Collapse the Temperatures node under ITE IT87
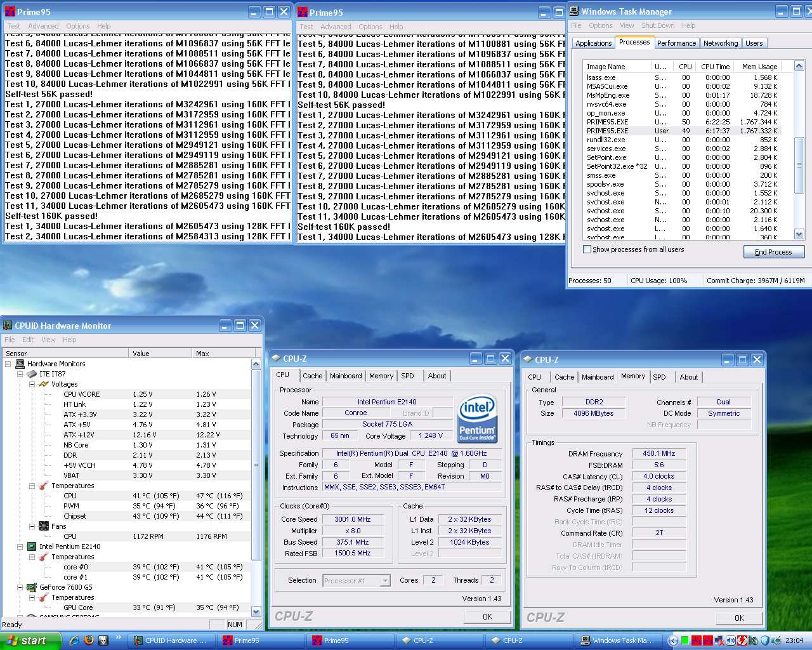Viewport: 812px width, 650px height. pos(32,486)
